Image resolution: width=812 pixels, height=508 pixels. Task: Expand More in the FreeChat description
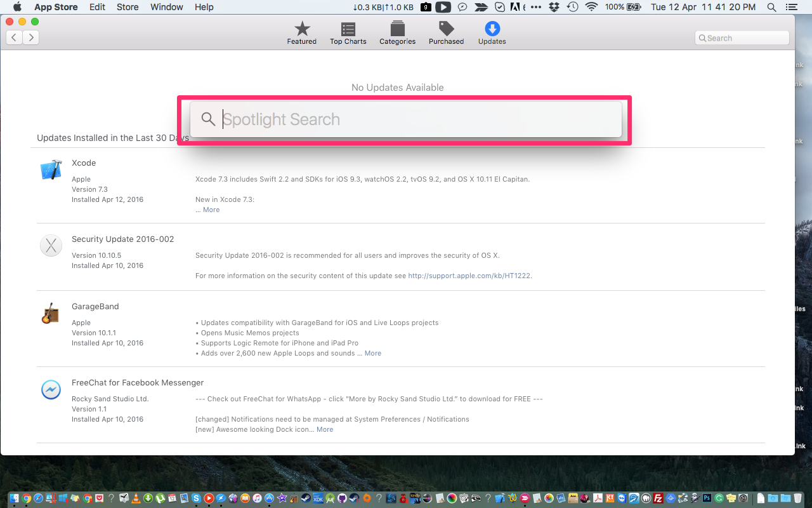325,429
